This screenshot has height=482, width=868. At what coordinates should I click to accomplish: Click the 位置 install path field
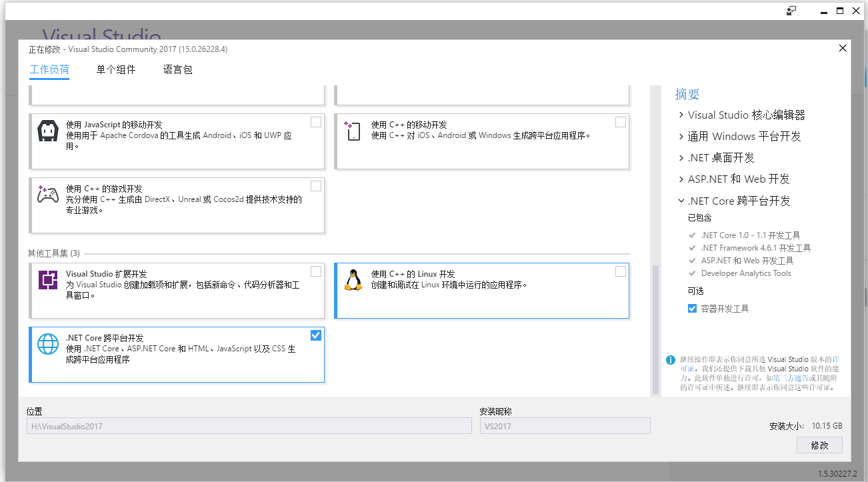point(249,426)
